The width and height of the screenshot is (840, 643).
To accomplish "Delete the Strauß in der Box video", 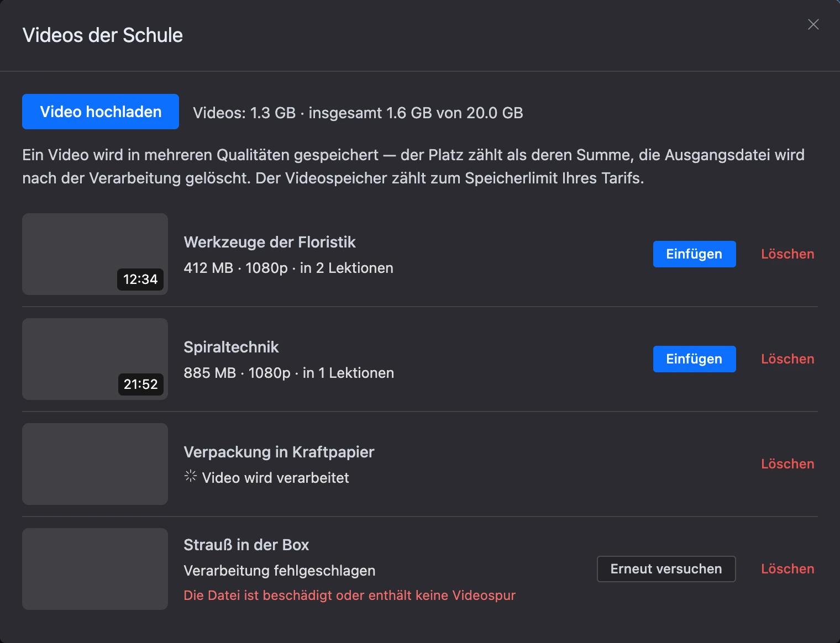I will point(788,569).
